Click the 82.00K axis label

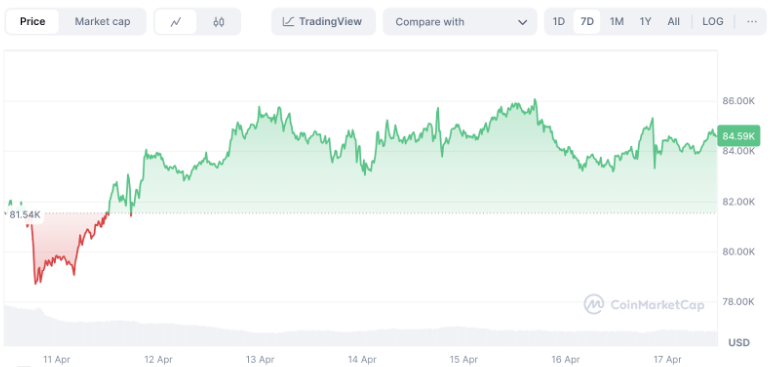[x=739, y=201]
